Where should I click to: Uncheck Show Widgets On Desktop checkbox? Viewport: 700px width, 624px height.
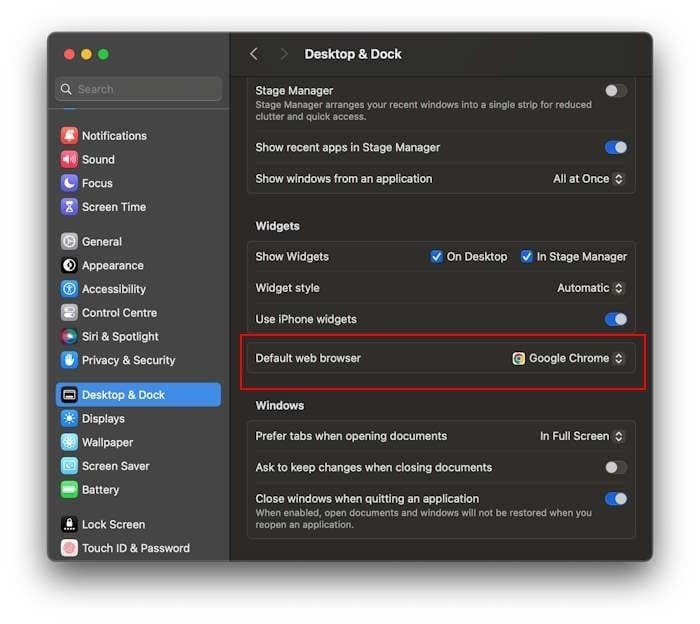436,257
